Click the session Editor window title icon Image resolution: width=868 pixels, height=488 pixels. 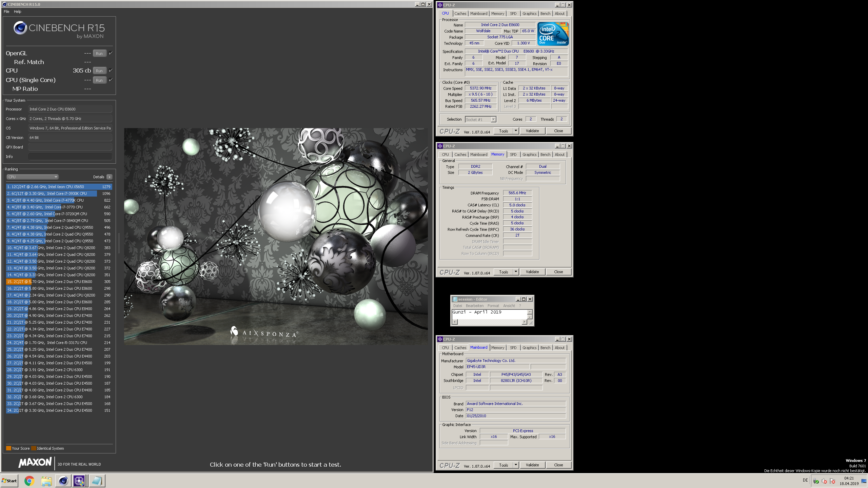pos(455,299)
